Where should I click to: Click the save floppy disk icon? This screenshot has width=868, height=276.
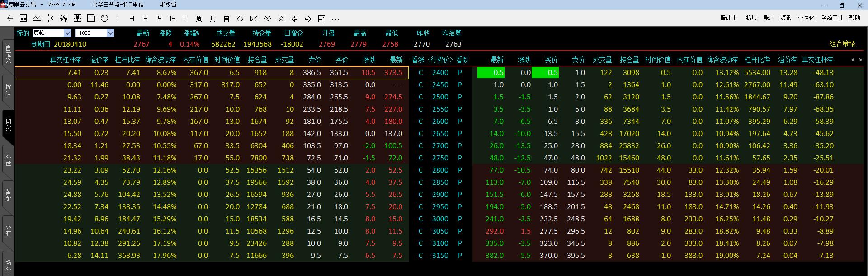91,19
